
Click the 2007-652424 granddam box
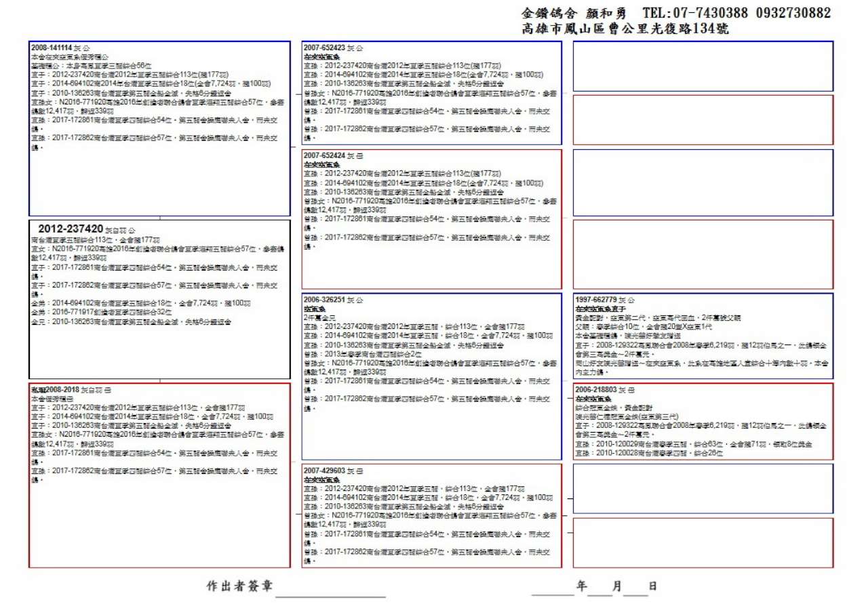[x=432, y=219]
